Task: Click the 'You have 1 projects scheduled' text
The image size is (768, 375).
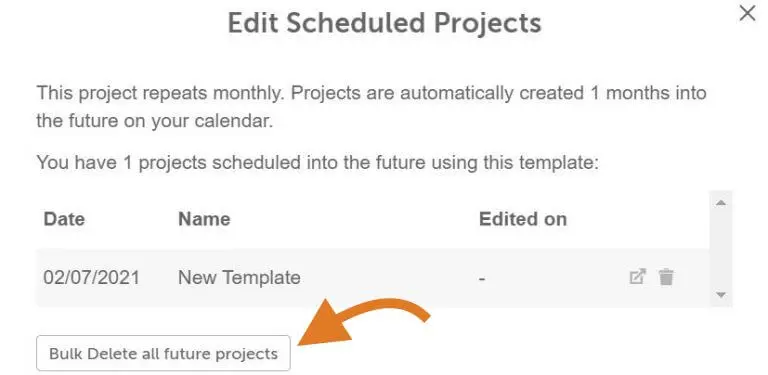Action: click(x=317, y=163)
